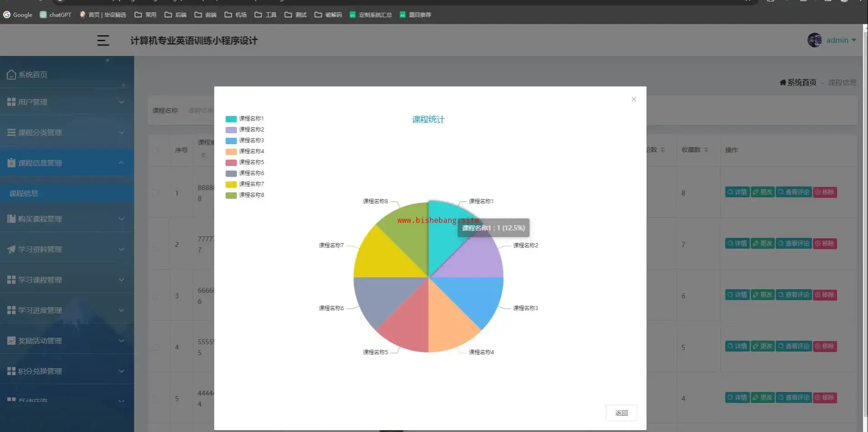
Task: Open the admin account dropdown arrow
Action: coord(854,40)
